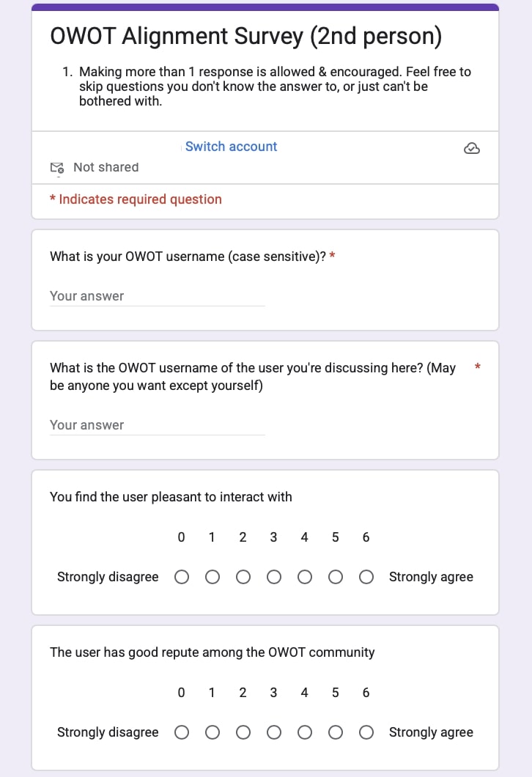Image resolution: width=532 pixels, height=777 pixels.
Task: Click the Not shared email icon
Action: click(x=57, y=168)
